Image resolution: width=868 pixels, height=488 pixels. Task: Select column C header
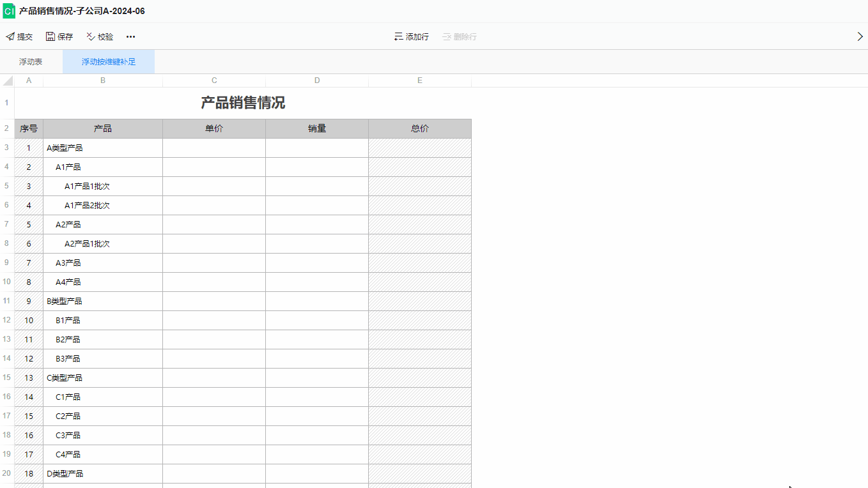point(214,80)
